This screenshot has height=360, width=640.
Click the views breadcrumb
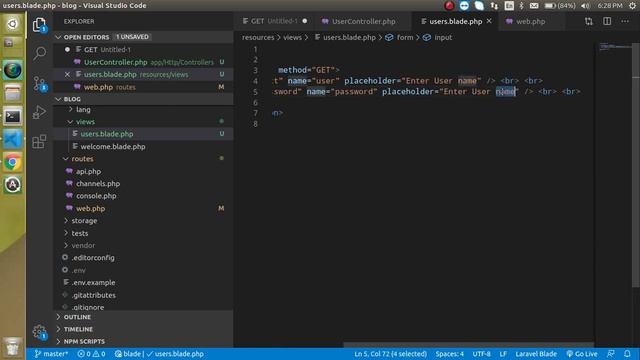click(x=292, y=37)
